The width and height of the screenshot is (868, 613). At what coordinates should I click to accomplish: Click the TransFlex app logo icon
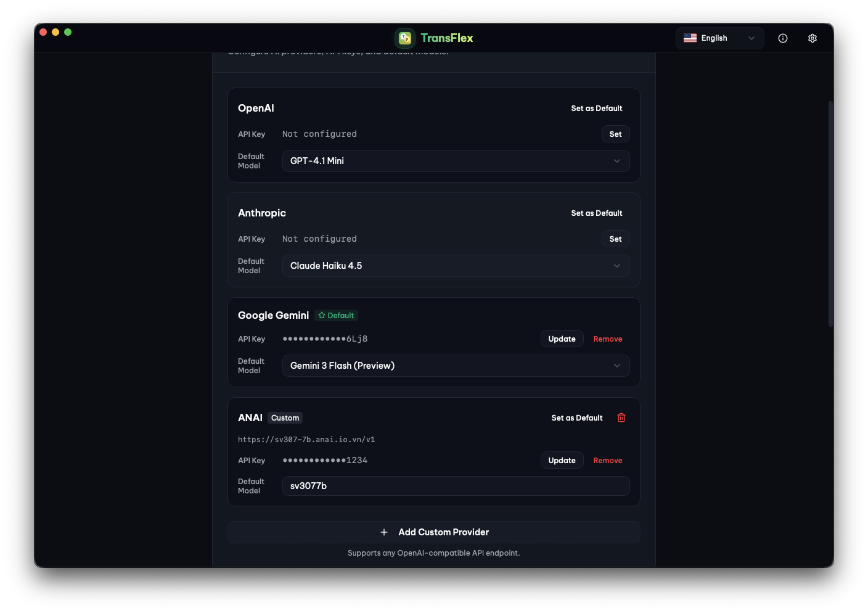click(405, 38)
